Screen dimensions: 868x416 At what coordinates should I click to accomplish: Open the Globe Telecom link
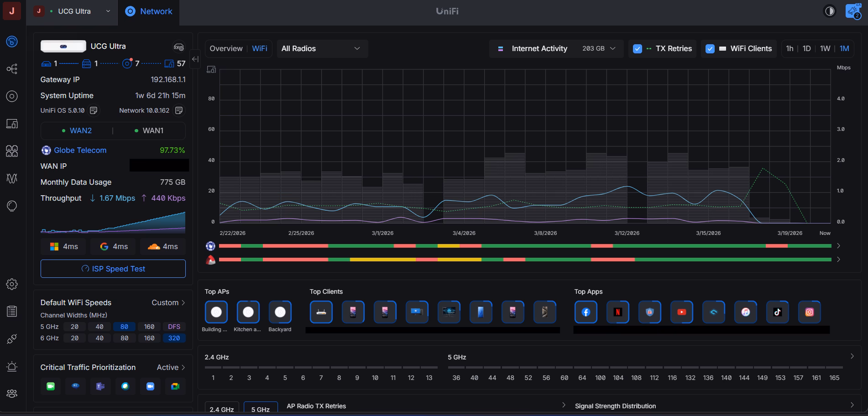click(80, 150)
